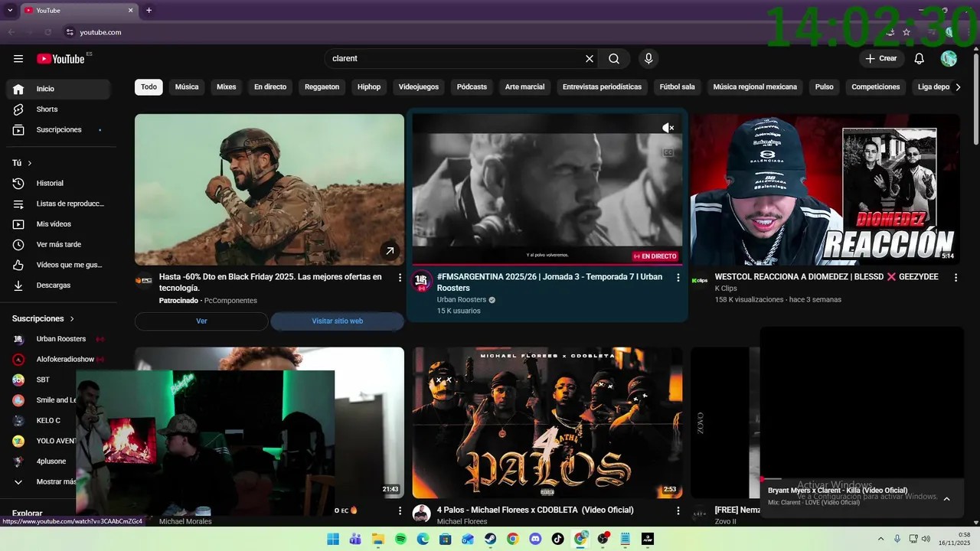Expand Mostrar más subscriptions
Screen dimensions: 980x551
(x=46, y=482)
